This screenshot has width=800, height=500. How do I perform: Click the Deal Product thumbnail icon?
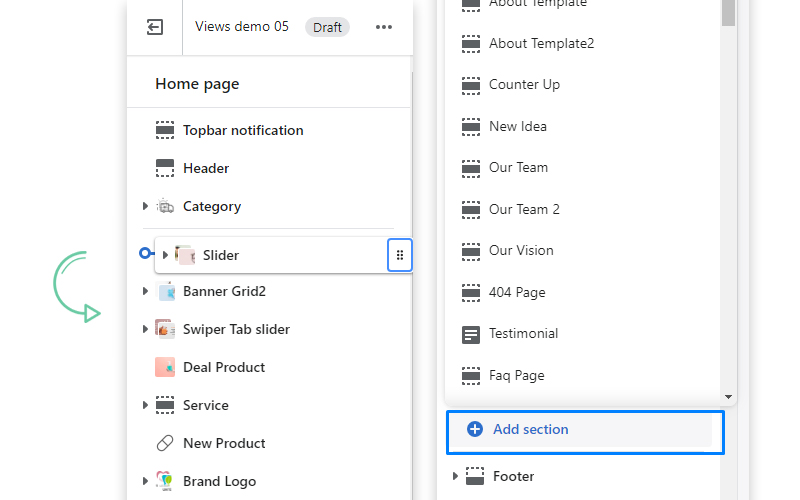coord(165,367)
